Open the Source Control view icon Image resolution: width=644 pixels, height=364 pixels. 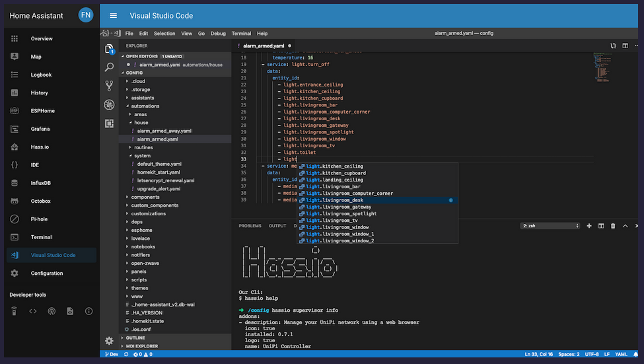[x=110, y=86]
